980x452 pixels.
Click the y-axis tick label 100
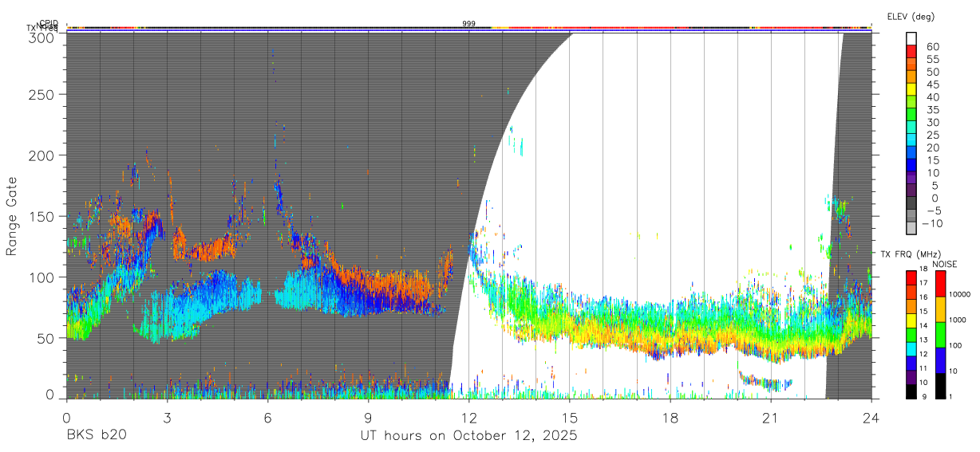coord(42,277)
